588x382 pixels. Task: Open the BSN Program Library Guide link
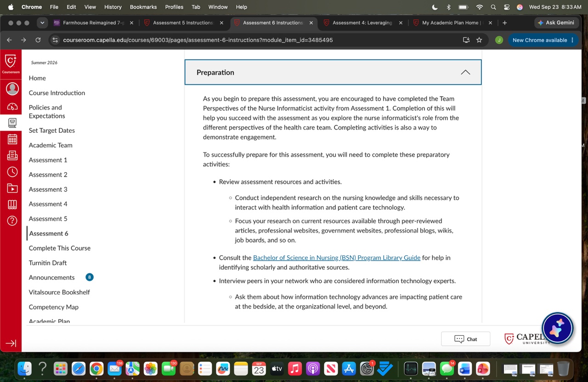[337, 258]
